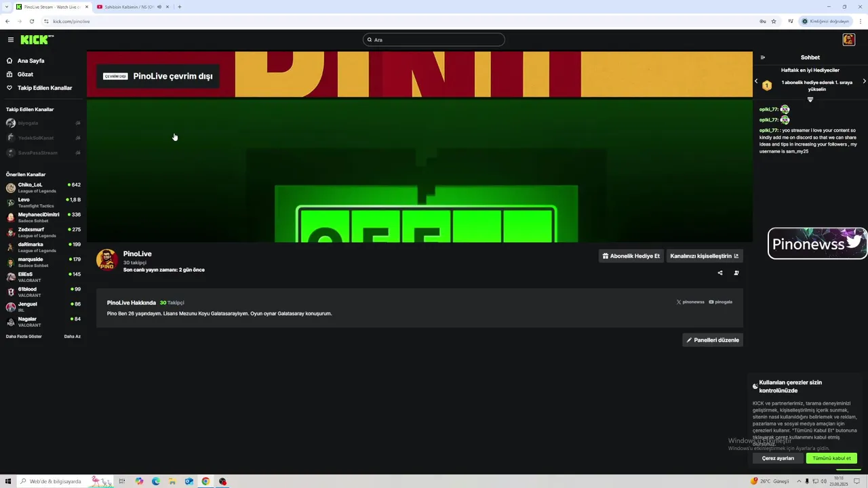Click the PinoLive çevrim dışı banner
This screenshot has width=868, height=488.
(158, 77)
